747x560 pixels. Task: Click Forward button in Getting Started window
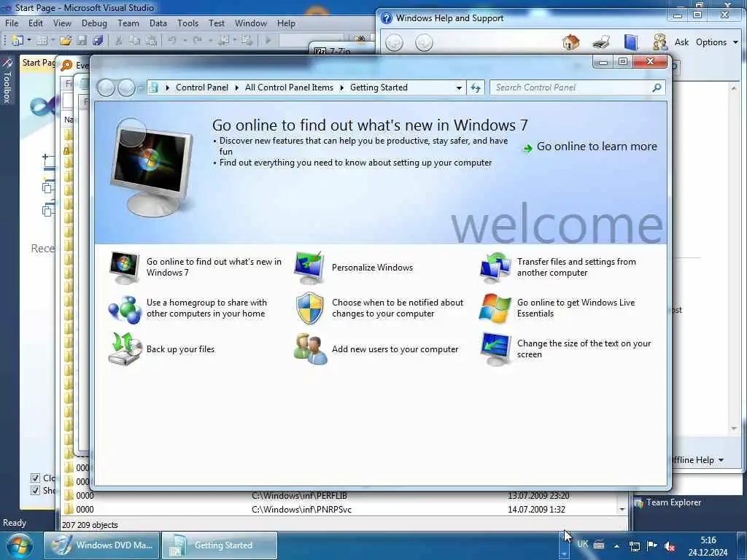[x=126, y=87]
